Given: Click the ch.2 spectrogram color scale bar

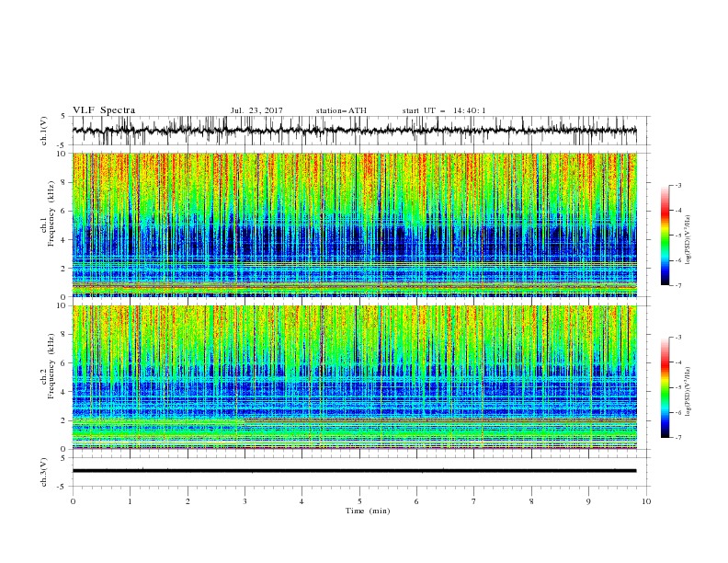Looking at the screenshot, I should 665,387.
